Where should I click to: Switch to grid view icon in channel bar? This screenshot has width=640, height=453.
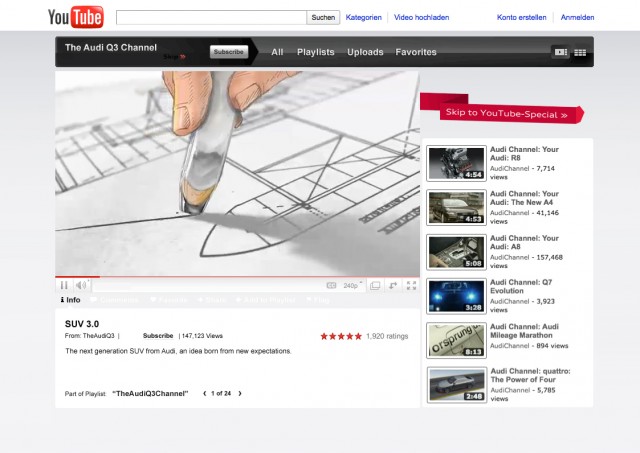click(x=580, y=52)
